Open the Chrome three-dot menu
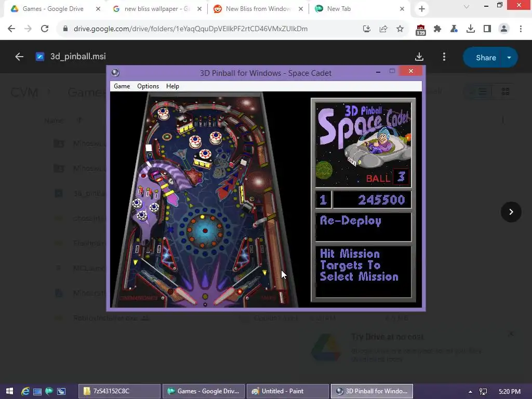The width and height of the screenshot is (532, 399). (521, 29)
